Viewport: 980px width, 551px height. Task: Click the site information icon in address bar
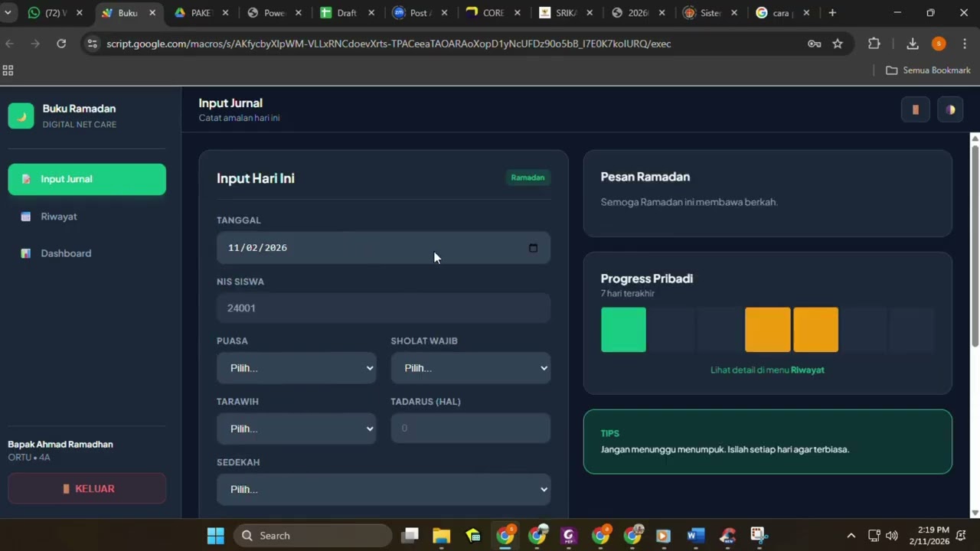92,44
